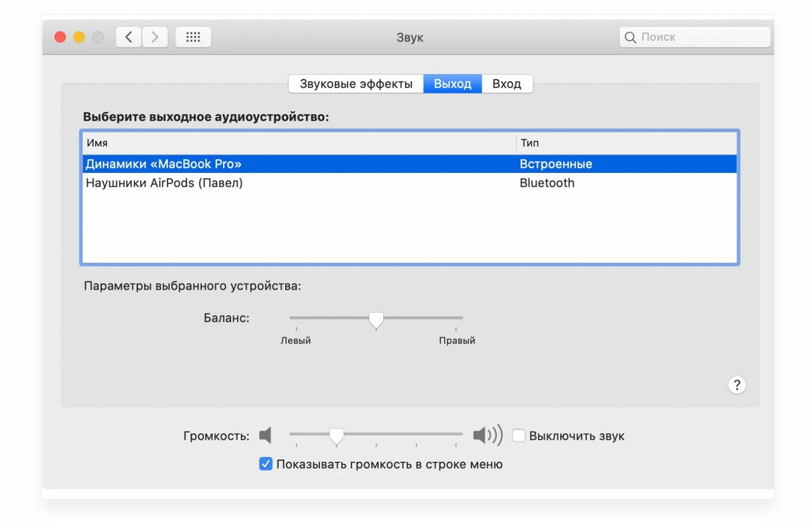Minimize the window with yellow button
The height and width of the screenshot is (523, 812).
[x=79, y=37]
